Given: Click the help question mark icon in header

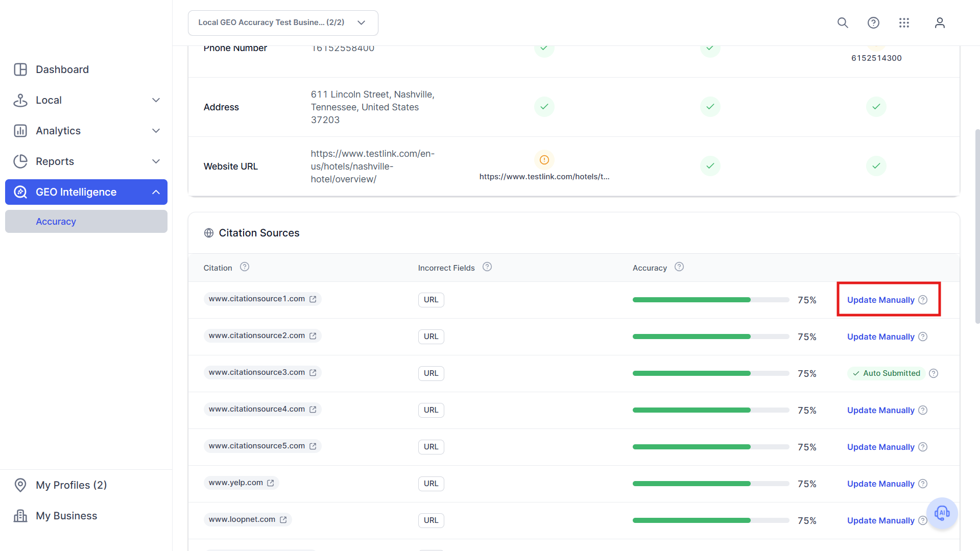Looking at the screenshot, I should pyautogui.click(x=873, y=23).
